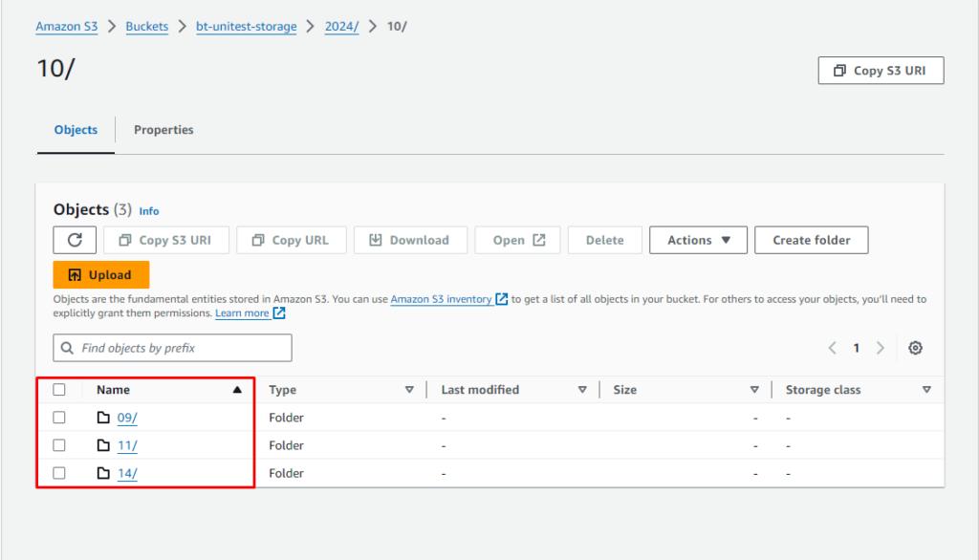Tick the checkbox for folder 09/
This screenshot has width=979, height=560.
coord(59,418)
